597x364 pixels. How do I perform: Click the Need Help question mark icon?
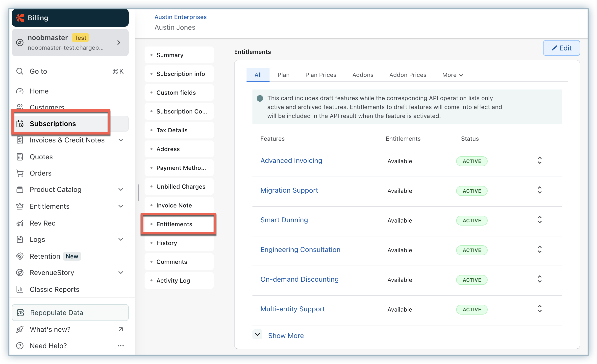coord(20,346)
